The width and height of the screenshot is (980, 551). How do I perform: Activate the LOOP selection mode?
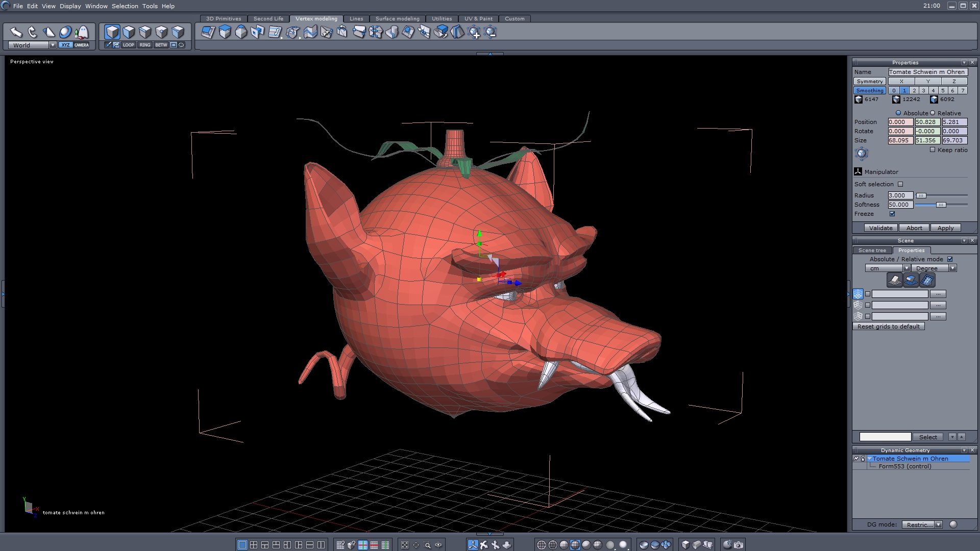click(x=128, y=45)
